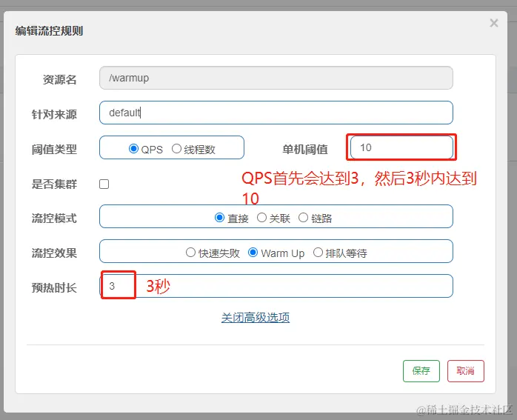Choose the 直接 flow control mode

(x=219, y=218)
